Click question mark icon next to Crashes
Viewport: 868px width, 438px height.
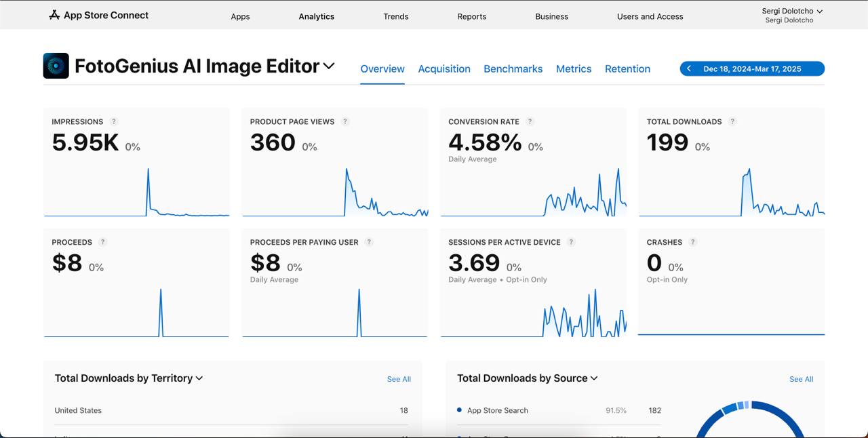[693, 242]
